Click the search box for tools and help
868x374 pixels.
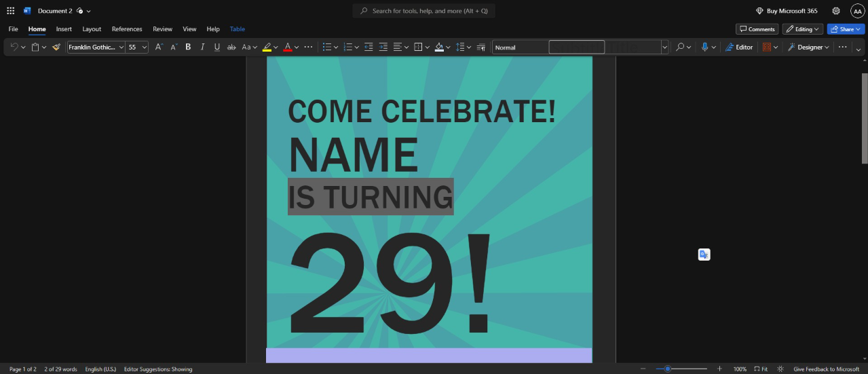424,11
